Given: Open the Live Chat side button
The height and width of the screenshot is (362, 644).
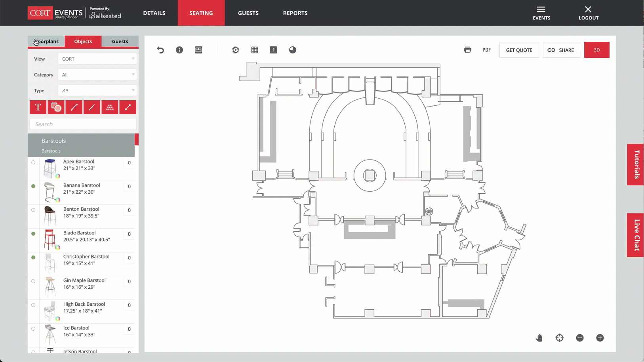Looking at the screenshot, I should click(636, 235).
